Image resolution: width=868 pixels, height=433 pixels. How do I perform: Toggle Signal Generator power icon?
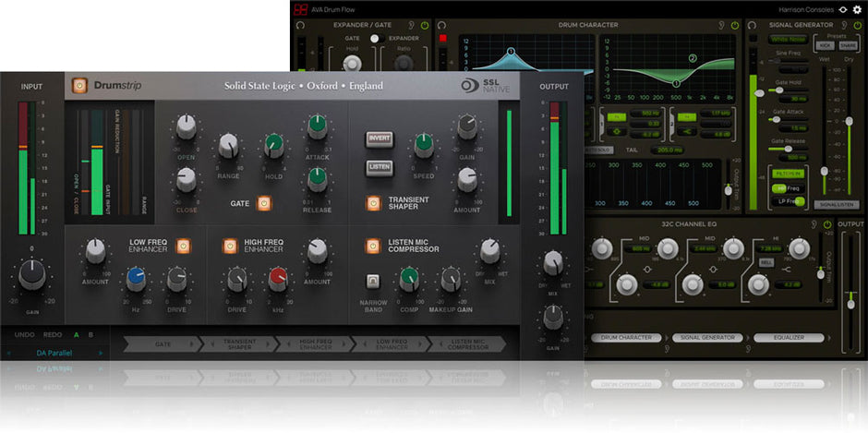(858, 26)
